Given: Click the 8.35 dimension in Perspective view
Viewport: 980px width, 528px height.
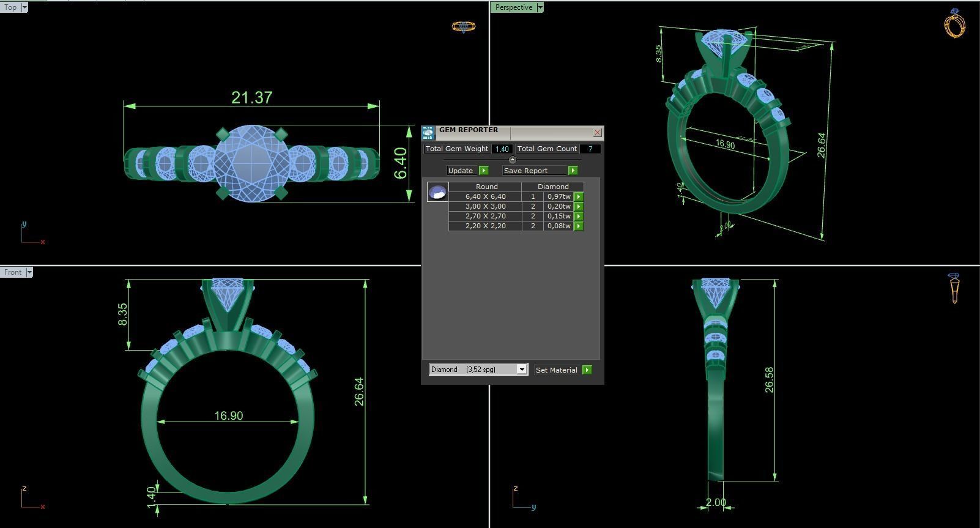Looking at the screenshot, I should (658, 53).
